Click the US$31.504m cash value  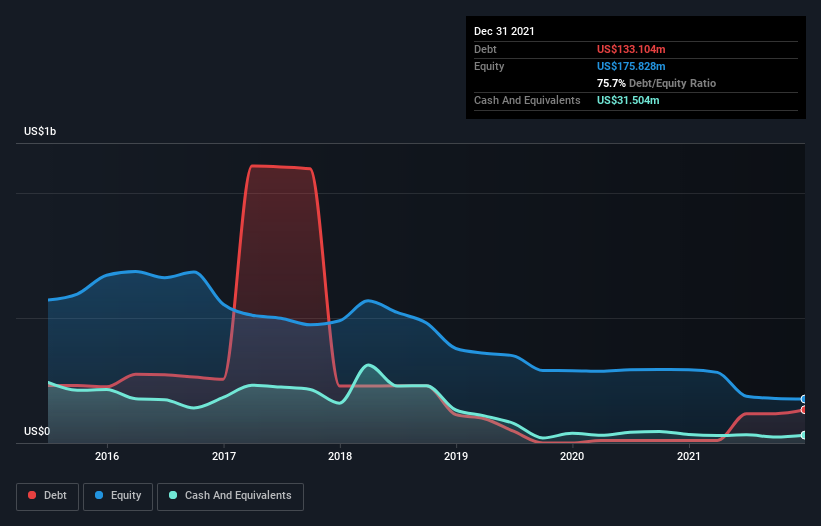point(628,100)
